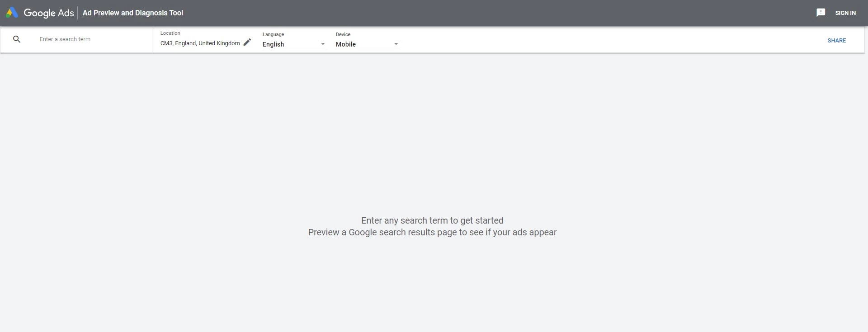
Task: Click 'Enter any search term to get started' message
Action: point(432,220)
